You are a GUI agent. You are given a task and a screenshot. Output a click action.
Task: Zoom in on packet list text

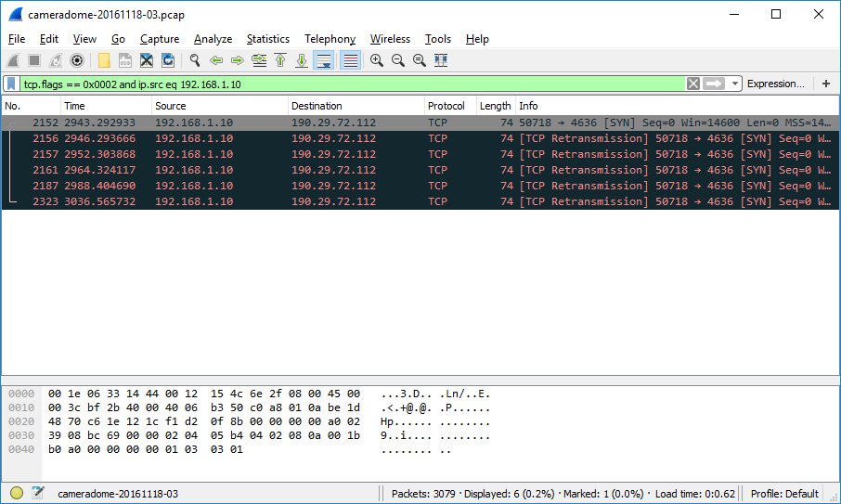tap(377, 60)
